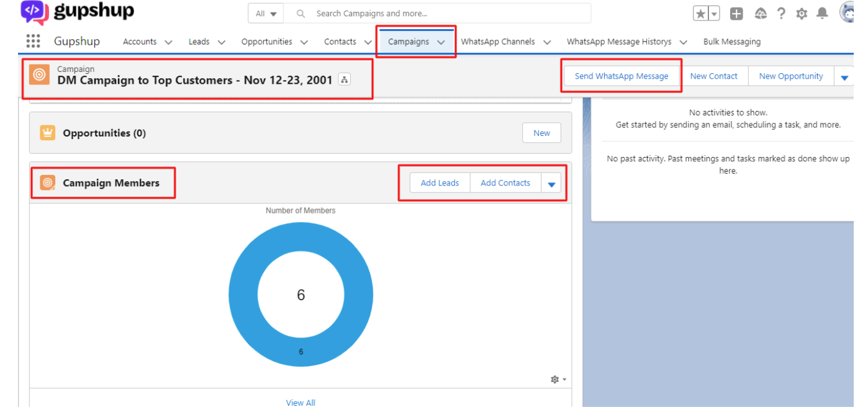Click the campaign title DM Campaign to Top Customers

tap(195, 80)
